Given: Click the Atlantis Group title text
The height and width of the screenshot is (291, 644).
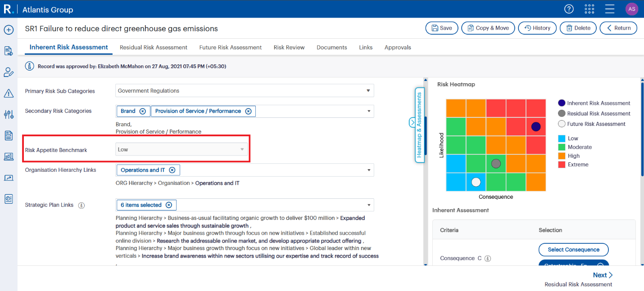Looking at the screenshot, I should click(x=47, y=9).
